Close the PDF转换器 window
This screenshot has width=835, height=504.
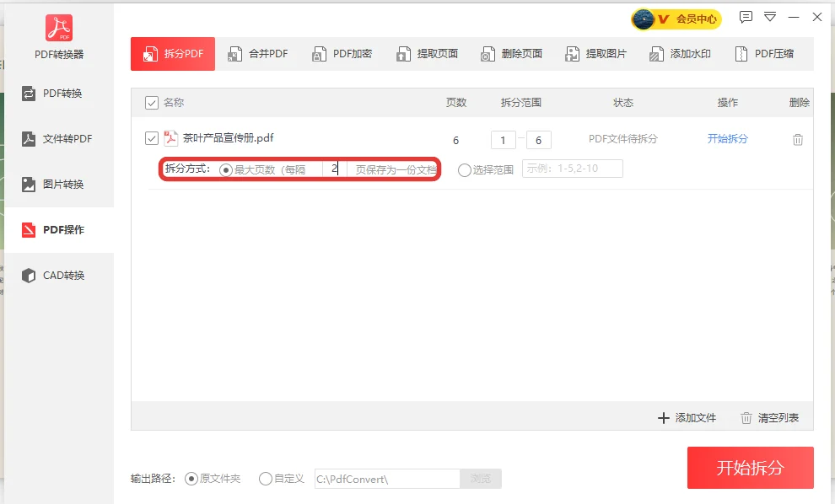pyautogui.click(x=817, y=17)
